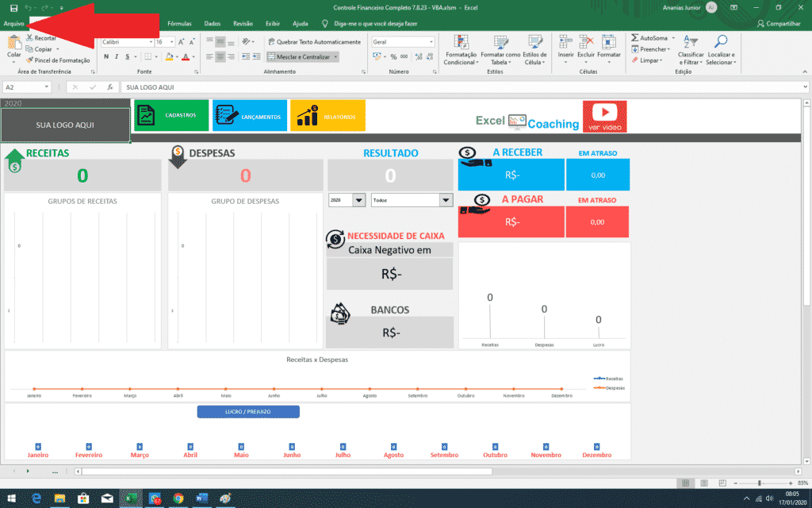Open Word from the taskbar
The width and height of the screenshot is (812, 508).
click(202, 498)
